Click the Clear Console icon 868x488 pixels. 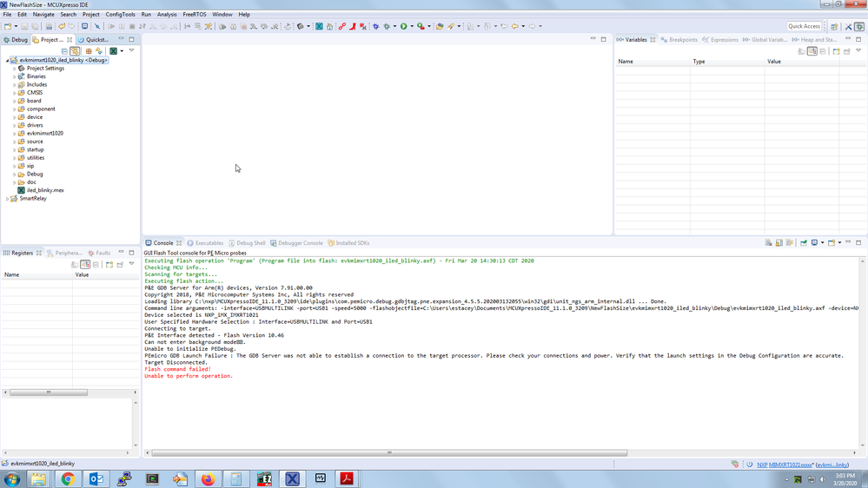(x=768, y=243)
